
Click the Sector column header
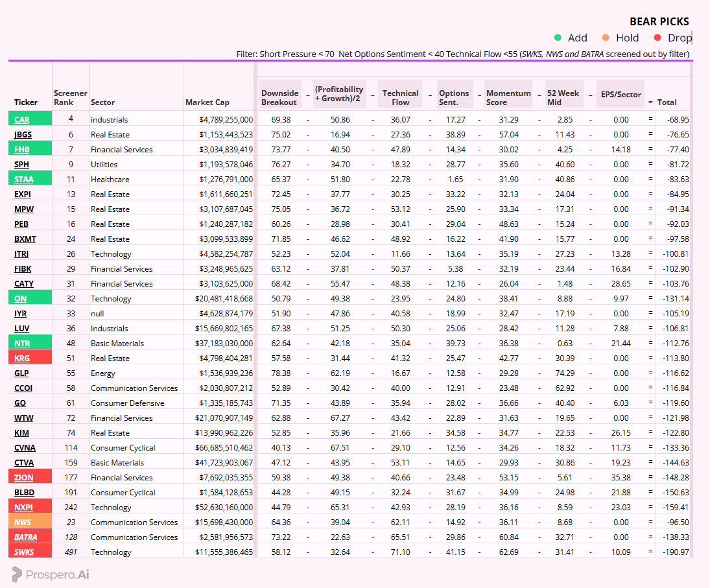click(103, 102)
